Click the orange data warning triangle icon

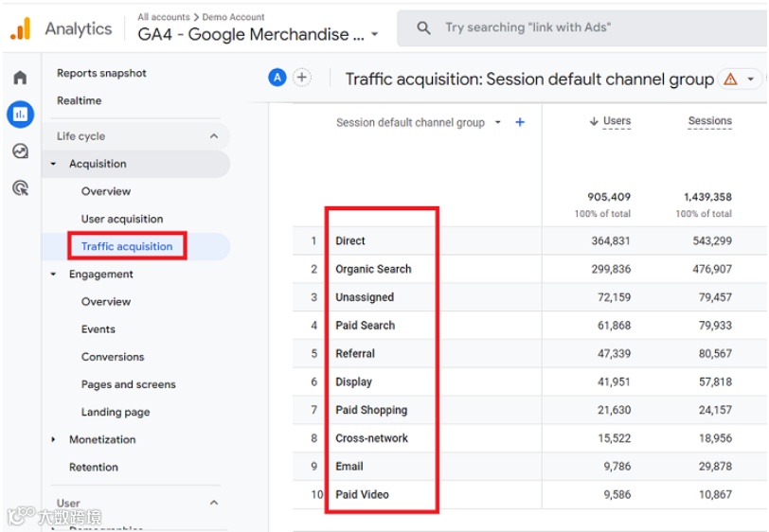click(x=730, y=80)
